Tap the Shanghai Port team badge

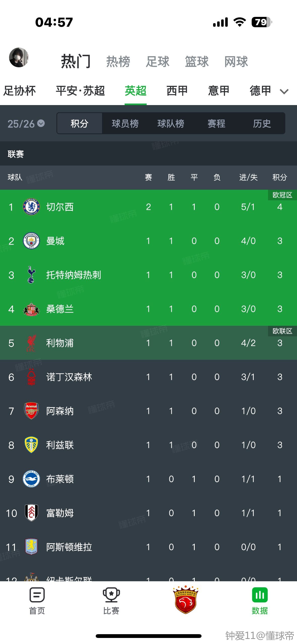tap(186, 600)
